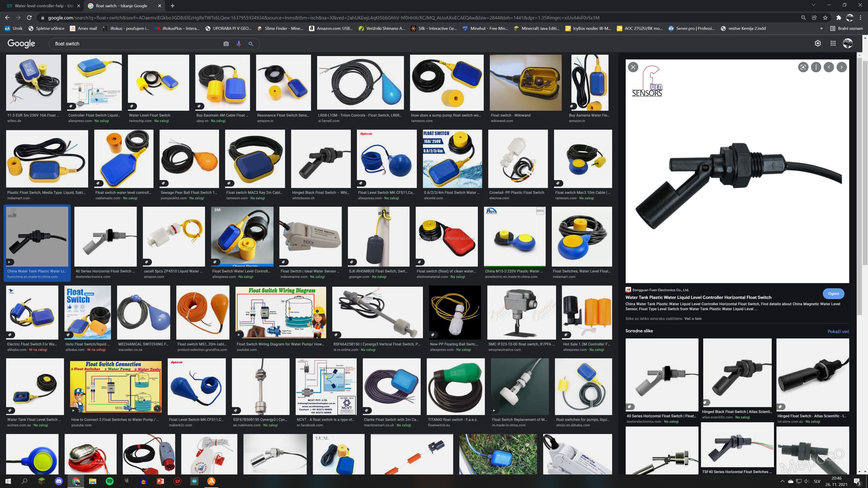The image size is (868, 488).
Task: Open Google settings gear
Action: [818, 43]
